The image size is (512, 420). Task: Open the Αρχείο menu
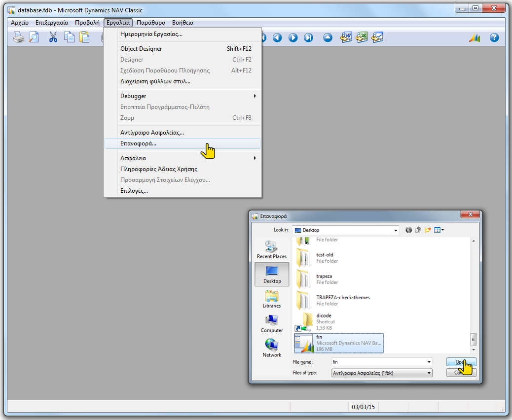point(20,23)
